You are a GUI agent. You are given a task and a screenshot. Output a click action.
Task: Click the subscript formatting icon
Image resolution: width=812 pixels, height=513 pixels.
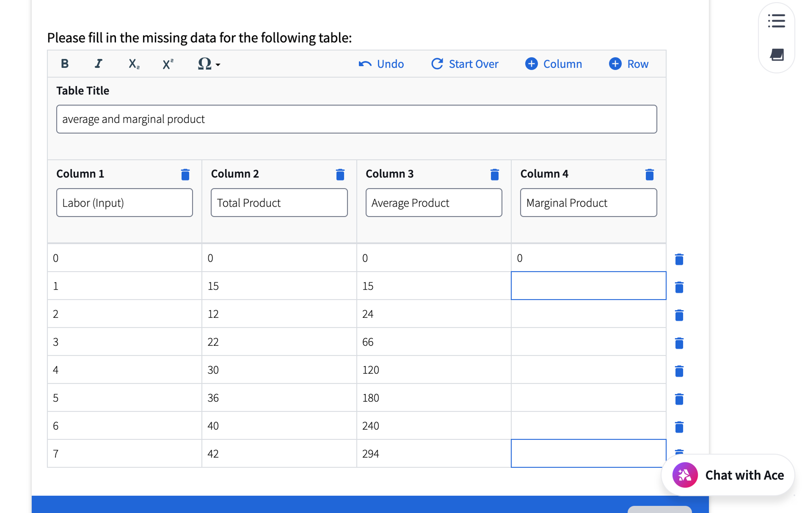tap(134, 64)
